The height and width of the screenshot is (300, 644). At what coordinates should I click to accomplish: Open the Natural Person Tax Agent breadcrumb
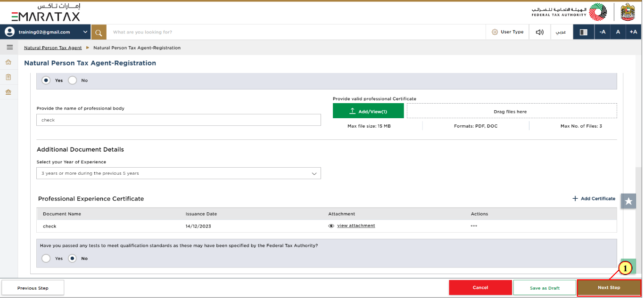pyautogui.click(x=53, y=48)
